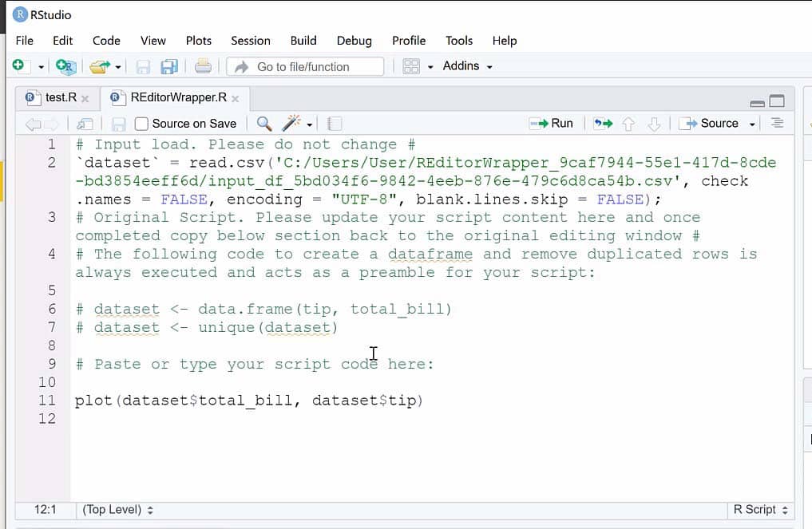This screenshot has width=812, height=529.
Task: Click the Save icon in main toolbar
Action: [143, 67]
